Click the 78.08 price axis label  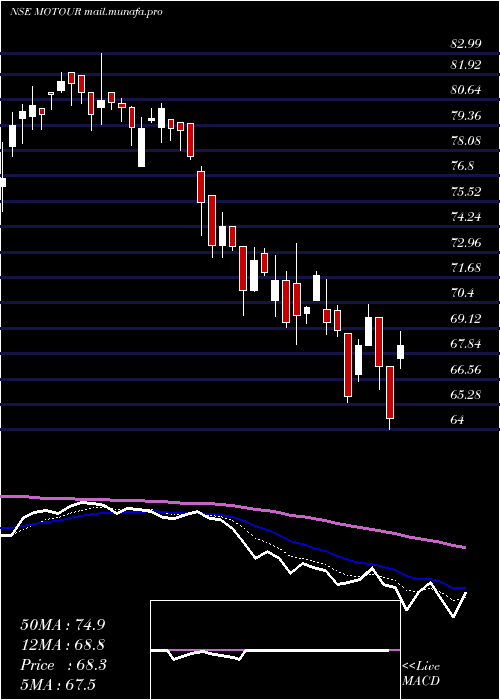click(466, 141)
